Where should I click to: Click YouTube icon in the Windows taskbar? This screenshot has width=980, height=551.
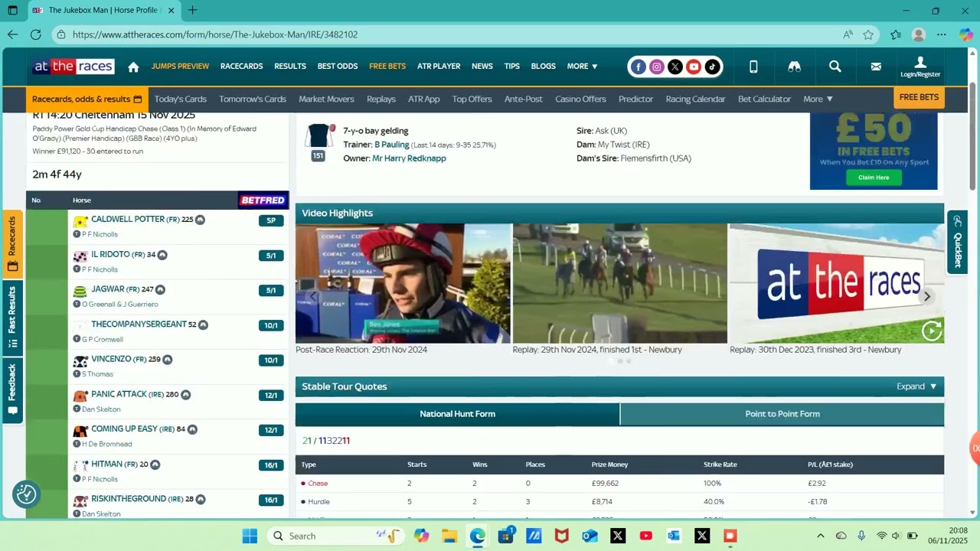pyautogui.click(x=645, y=536)
